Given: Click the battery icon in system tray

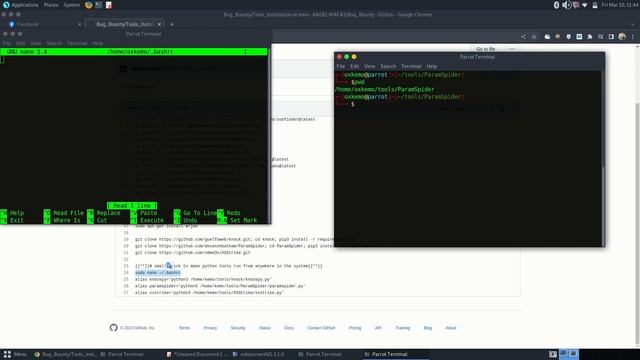Looking at the screenshot, I should [x=595, y=5].
